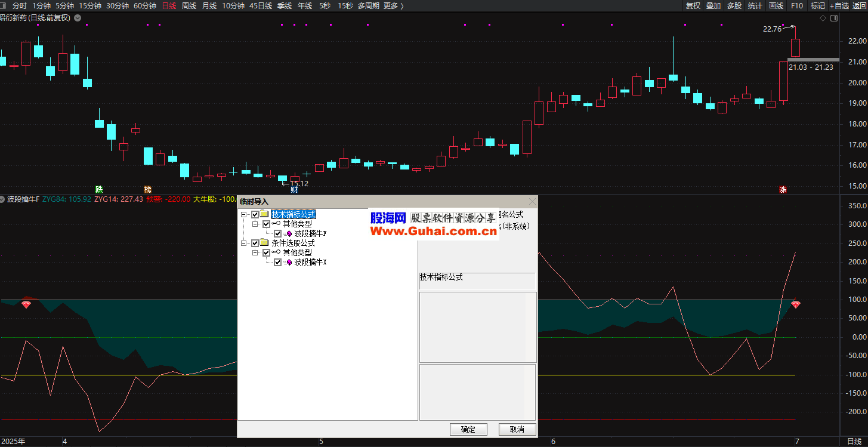Click the 叠加 toolbar button
The width and height of the screenshot is (868, 447).
(x=713, y=5)
